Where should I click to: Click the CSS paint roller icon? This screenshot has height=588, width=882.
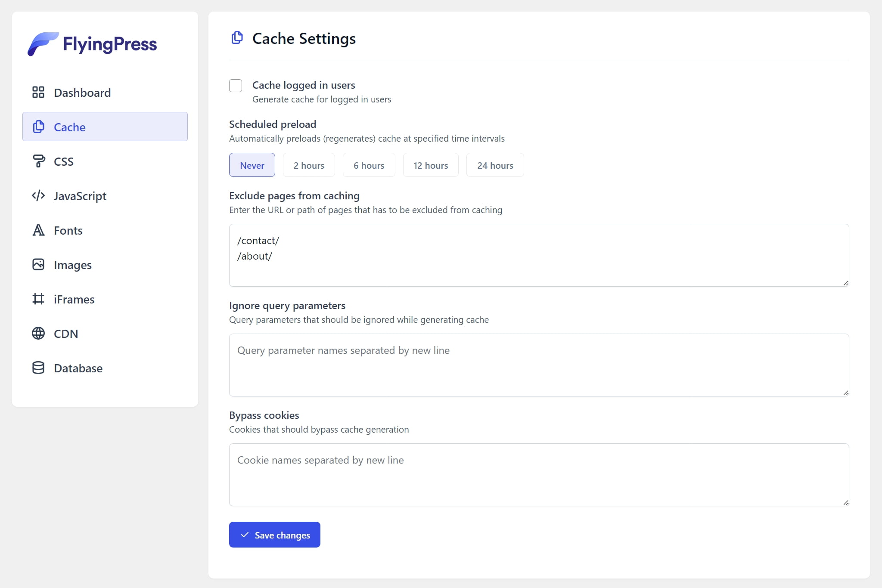(x=38, y=161)
